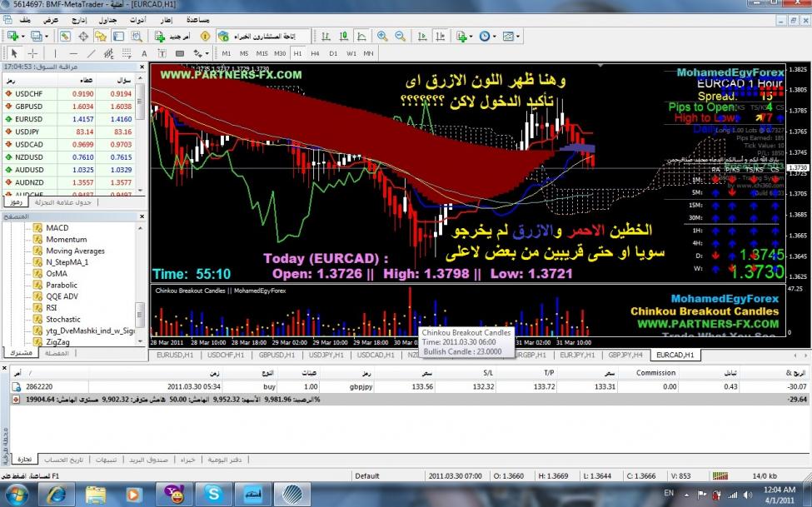The image size is (812, 507).
Task: Switch to candlestick chart type
Action: pos(343,37)
